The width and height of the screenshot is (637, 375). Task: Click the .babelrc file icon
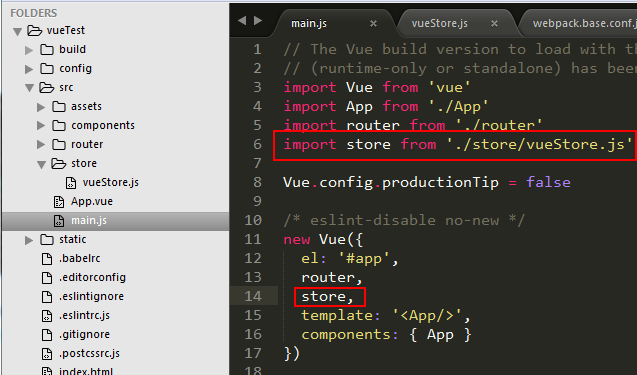pos(47,259)
